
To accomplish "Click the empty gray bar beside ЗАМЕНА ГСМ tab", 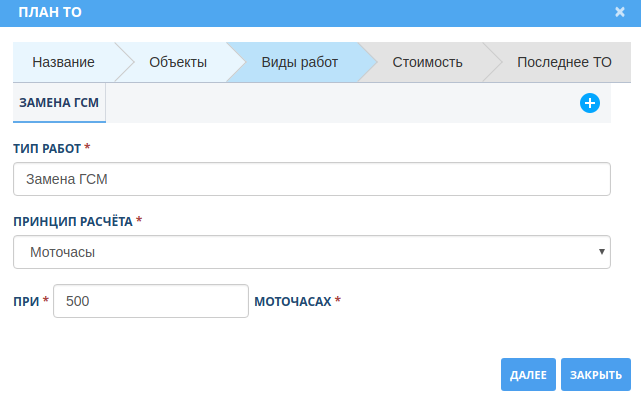I will [x=340, y=103].
